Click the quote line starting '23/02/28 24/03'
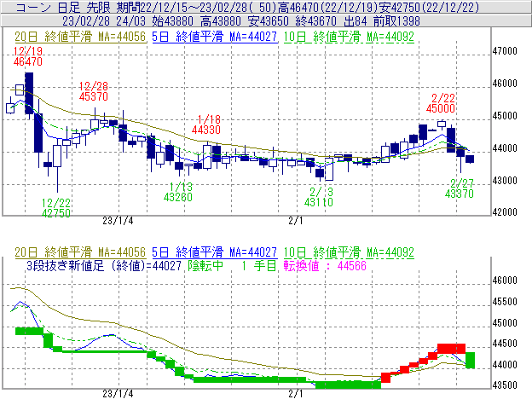532x405 pixels. pos(241,21)
